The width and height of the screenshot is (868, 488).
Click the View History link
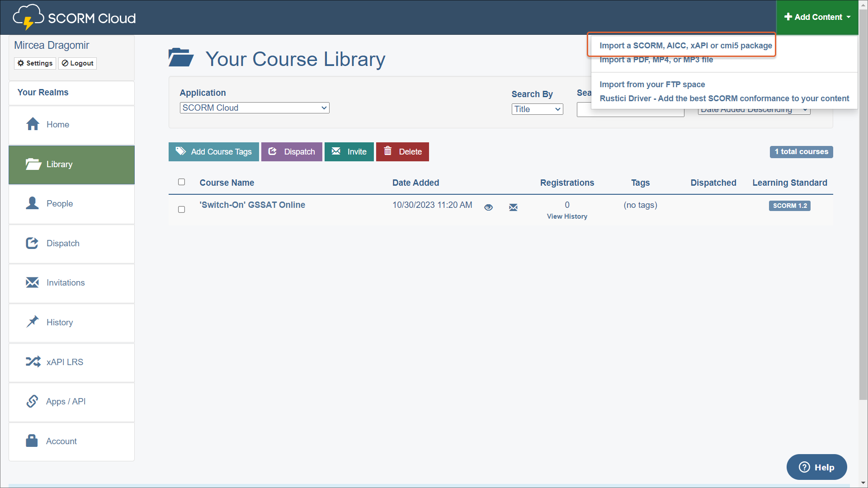pyautogui.click(x=567, y=216)
